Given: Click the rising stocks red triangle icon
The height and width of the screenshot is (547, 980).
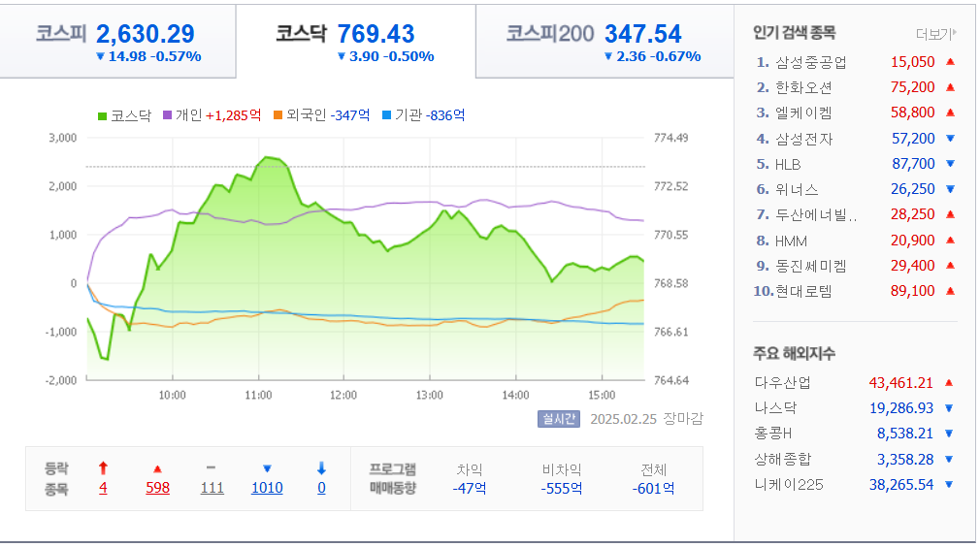Looking at the screenshot, I should click(157, 469).
